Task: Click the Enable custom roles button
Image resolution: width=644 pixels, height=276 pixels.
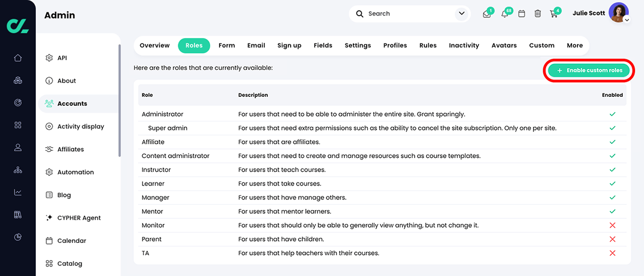Action: [589, 71]
